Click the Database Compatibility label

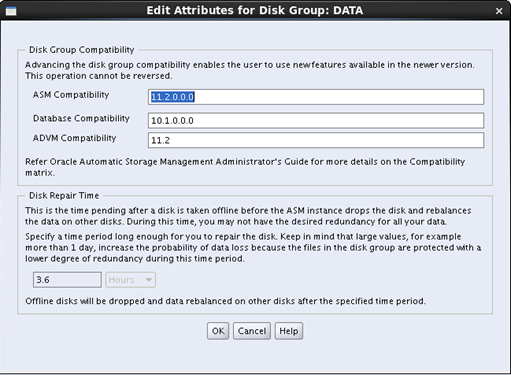(81, 118)
